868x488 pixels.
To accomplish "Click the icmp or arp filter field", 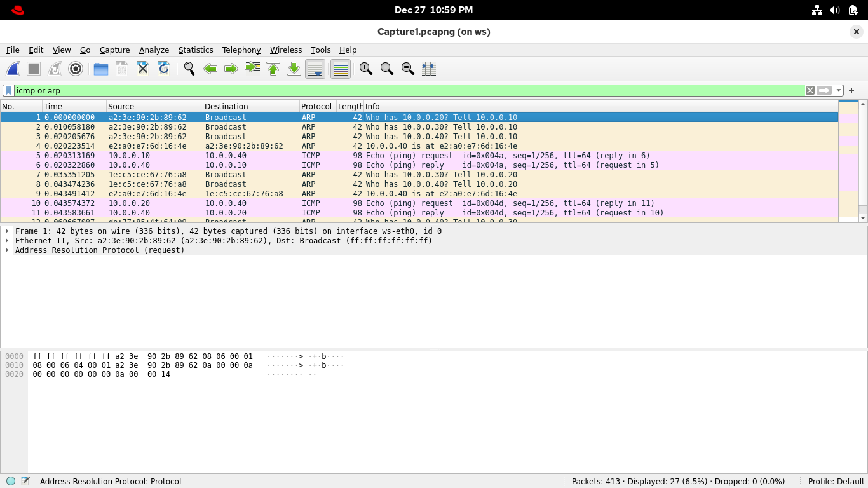I will pyautogui.click(x=407, y=90).
